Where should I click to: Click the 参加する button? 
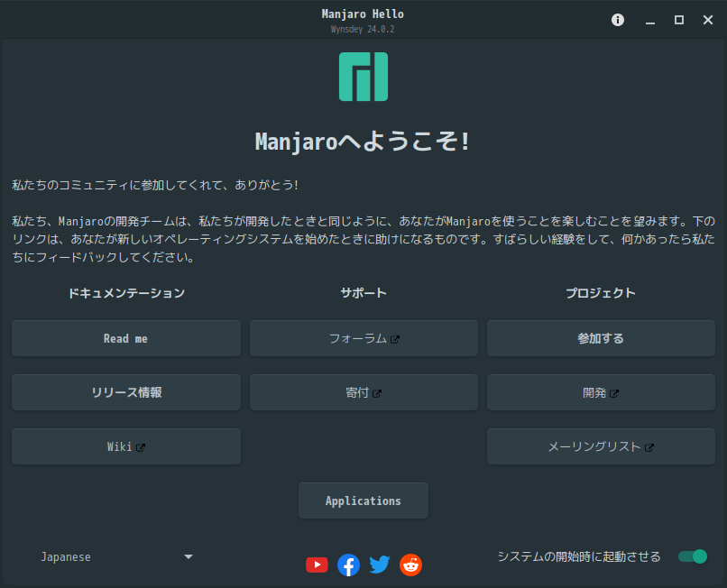tap(601, 338)
